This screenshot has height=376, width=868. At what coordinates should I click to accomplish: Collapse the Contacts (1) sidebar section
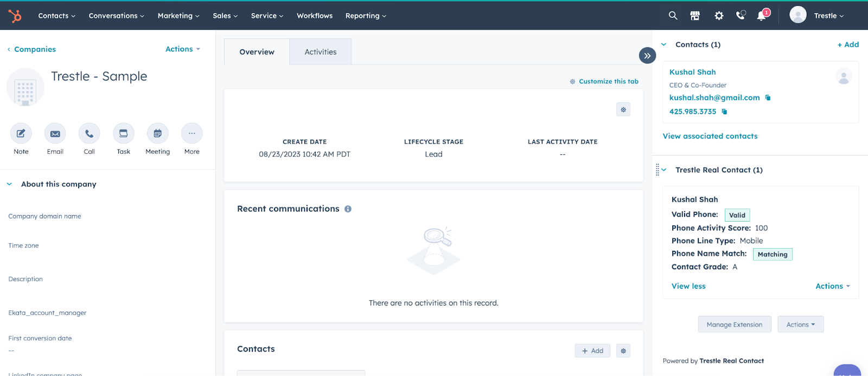pyautogui.click(x=663, y=44)
